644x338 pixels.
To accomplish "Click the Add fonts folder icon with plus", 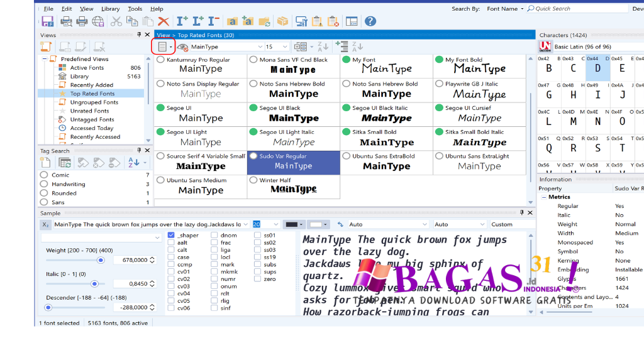I will tap(248, 21).
